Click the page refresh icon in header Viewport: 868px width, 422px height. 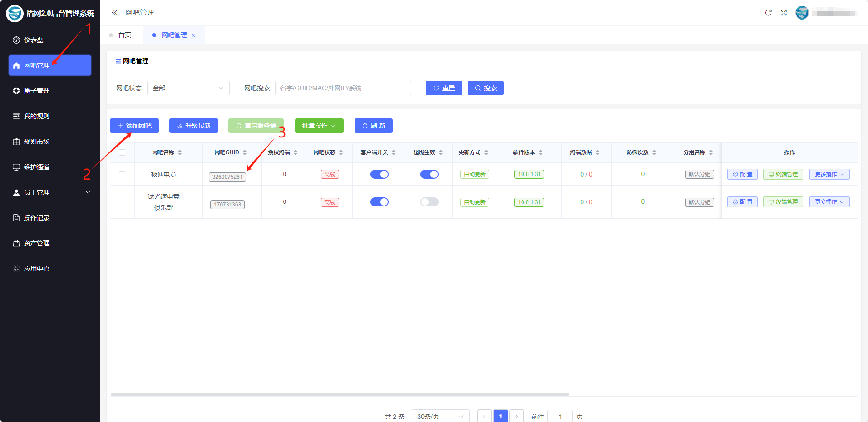pyautogui.click(x=768, y=13)
